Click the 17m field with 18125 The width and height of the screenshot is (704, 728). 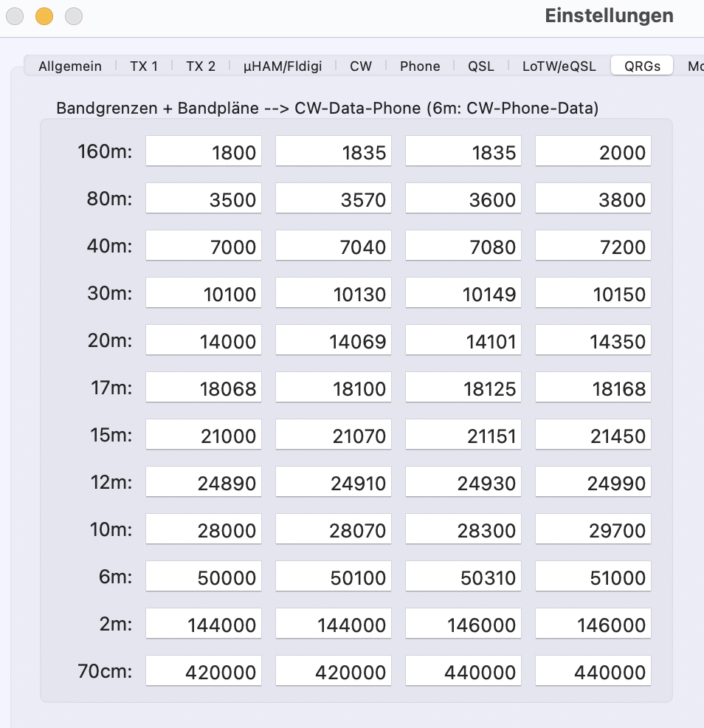point(463,388)
